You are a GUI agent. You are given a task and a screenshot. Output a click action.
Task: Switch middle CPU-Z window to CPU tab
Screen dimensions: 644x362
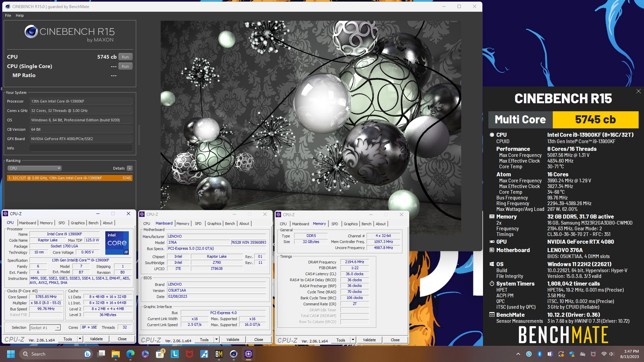pos(147,224)
